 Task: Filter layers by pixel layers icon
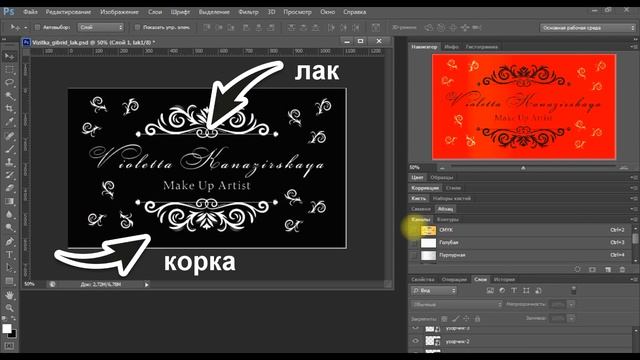click(x=490, y=291)
